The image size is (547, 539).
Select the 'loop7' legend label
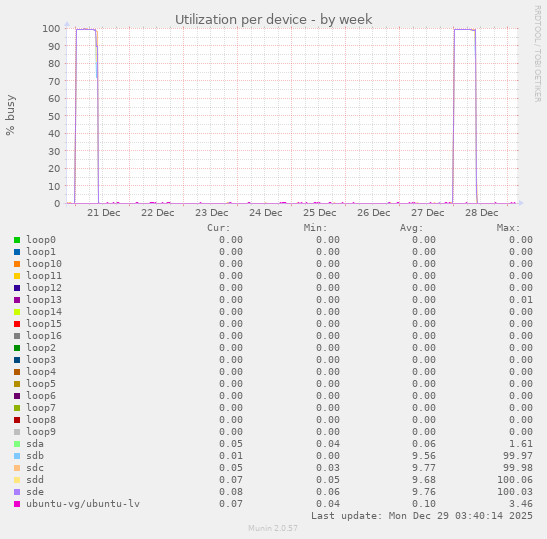[41, 408]
